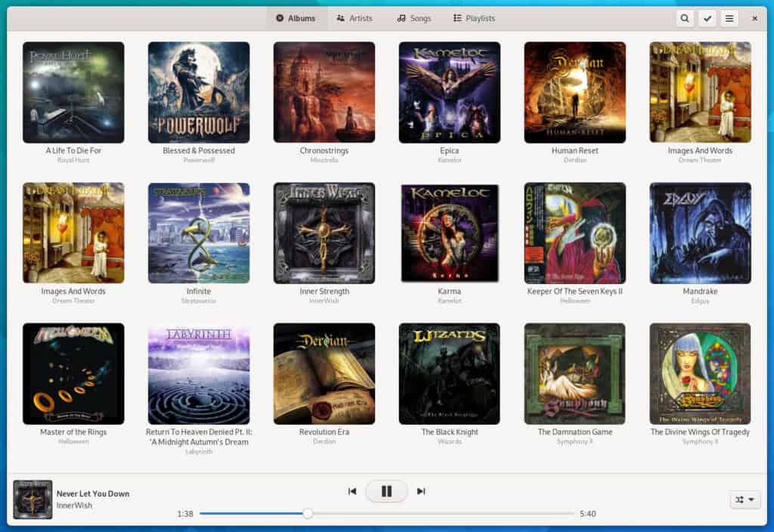This screenshot has height=532, width=774.
Task: Open The Divine Wings Of Tragedy cover
Action: [701, 373]
